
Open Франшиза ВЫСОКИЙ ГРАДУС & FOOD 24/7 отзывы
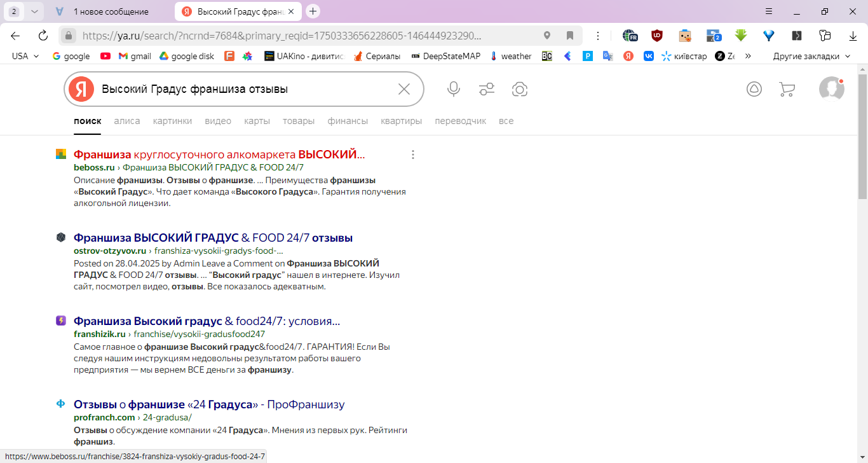pyautogui.click(x=213, y=238)
